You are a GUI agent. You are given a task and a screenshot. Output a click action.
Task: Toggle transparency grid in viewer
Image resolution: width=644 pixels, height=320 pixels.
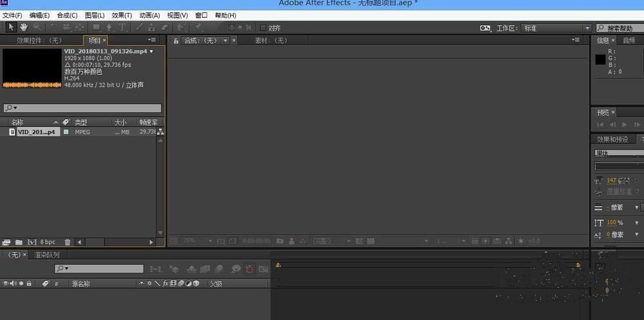[x=370, y=241]
